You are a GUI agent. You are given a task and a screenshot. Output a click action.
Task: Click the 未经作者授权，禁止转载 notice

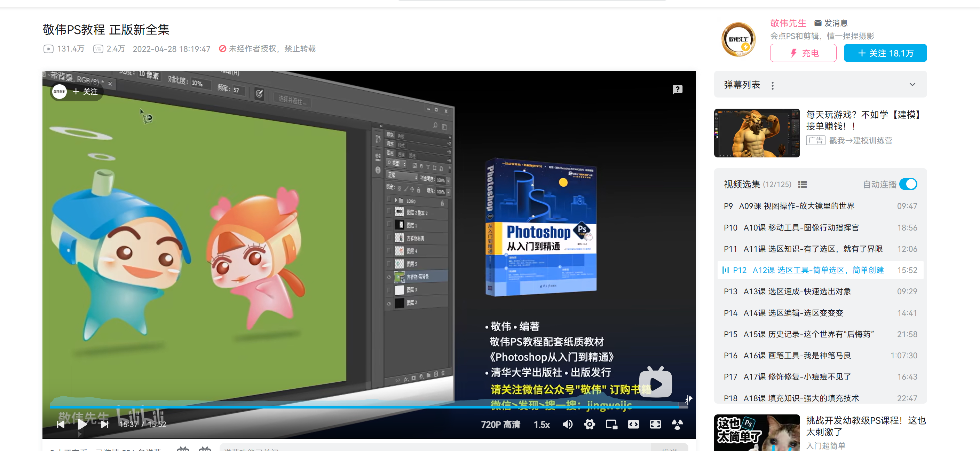267,49
